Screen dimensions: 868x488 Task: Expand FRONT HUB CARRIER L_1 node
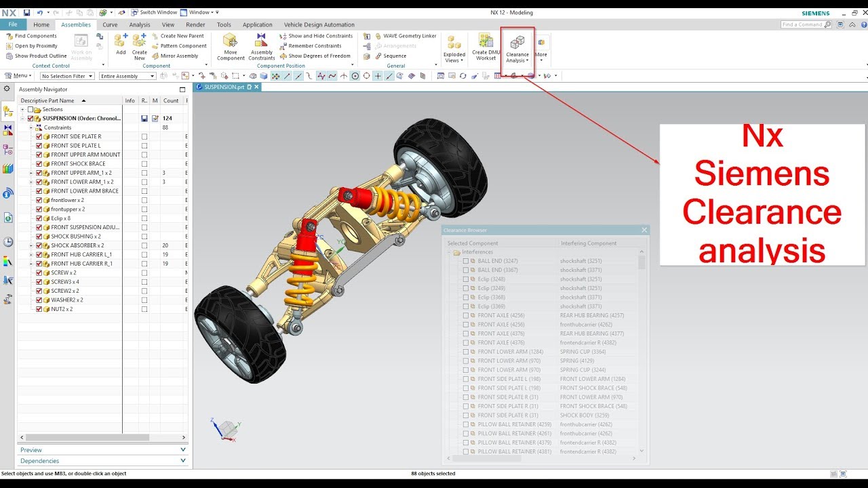coord(31,255)
